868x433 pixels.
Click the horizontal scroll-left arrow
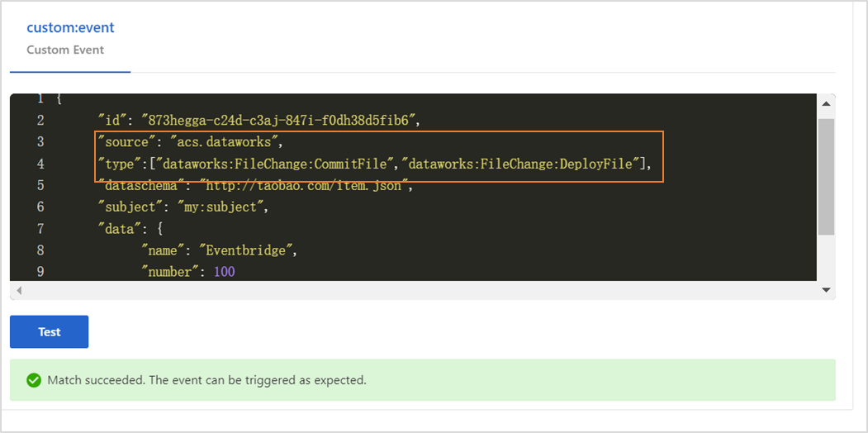pyautogui.click(x=18, y=291)
